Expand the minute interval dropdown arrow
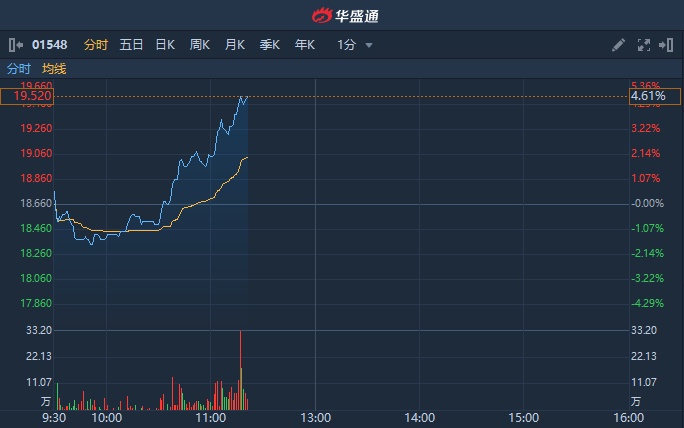684x428 pixels. pyautogui.click(x=369, y=46)
